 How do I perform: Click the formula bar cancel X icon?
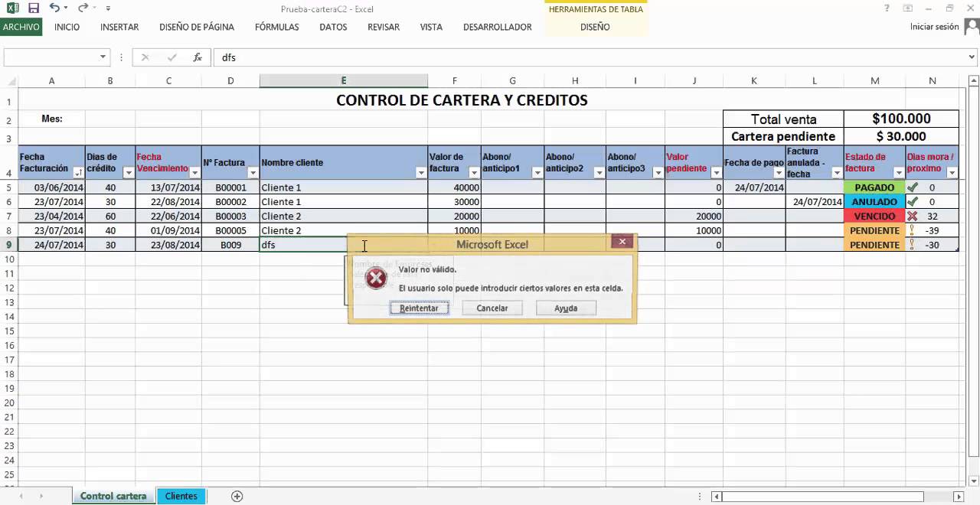tap(145, 57)
